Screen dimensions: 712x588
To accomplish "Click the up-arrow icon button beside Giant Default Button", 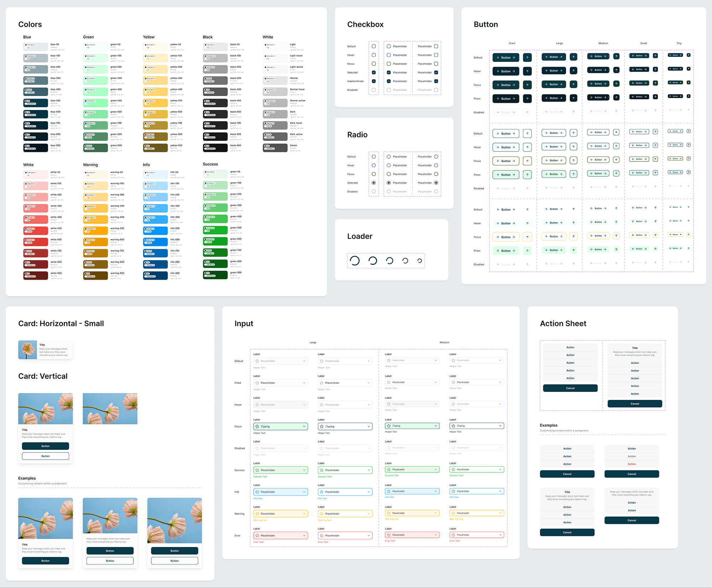I will [527, 57].
